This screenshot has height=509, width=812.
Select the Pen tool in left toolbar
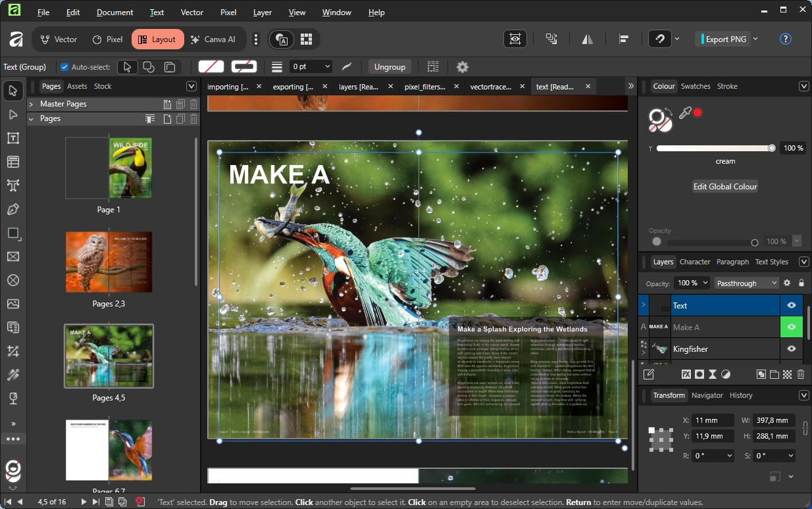pos(13,209)
